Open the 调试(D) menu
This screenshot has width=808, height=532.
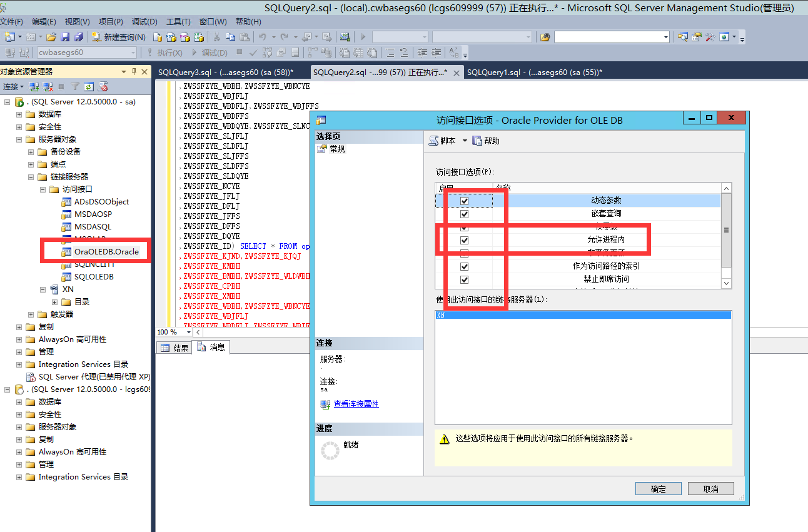click(144, 22)
